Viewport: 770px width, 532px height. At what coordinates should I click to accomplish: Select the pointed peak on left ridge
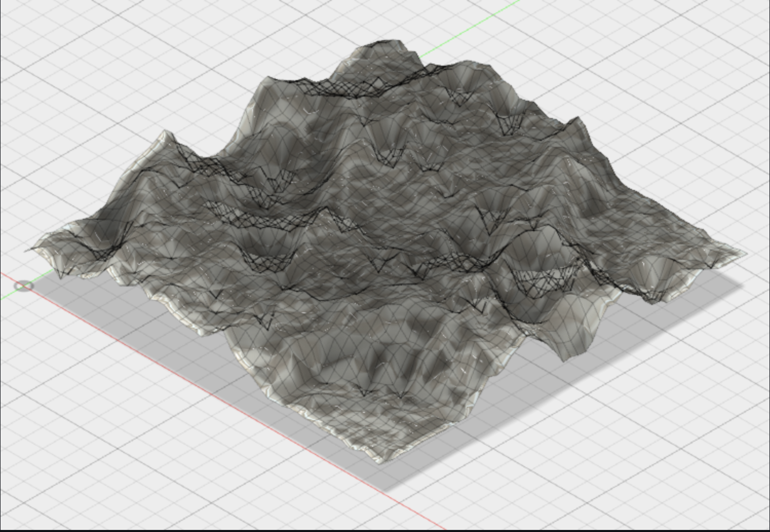(165, 135)
